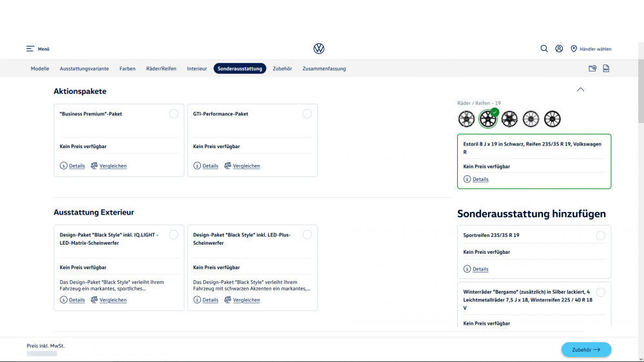The width and height of the screenshot is (644, 362).
Task: Select the fourth wheel thumbnail
Action: click(531, 119)
